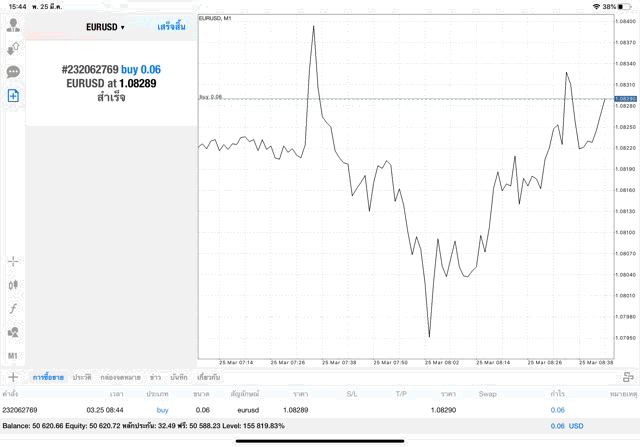The width and height of the screenshot is (640, 447).
Task: Open the accounts profile icon
Action: tap(13, 24)
